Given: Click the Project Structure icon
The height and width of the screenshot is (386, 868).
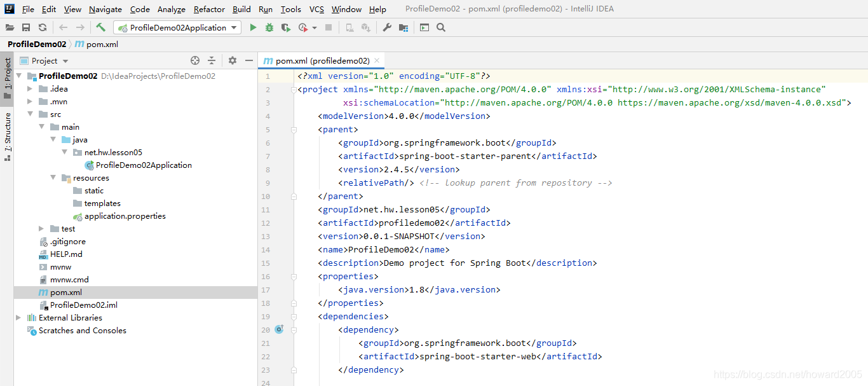Looking at the screenshot, I should point(404,27).
